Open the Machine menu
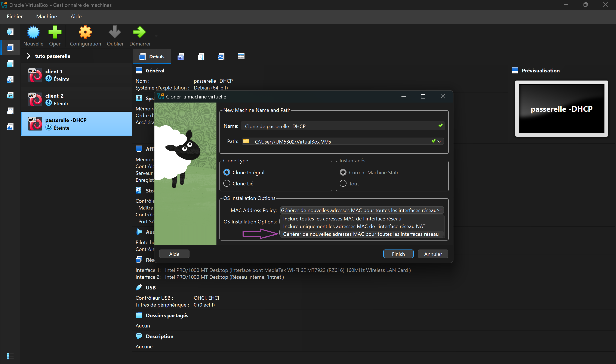The height and width of the screenshot is (364, 616). (x=46, y=16)
